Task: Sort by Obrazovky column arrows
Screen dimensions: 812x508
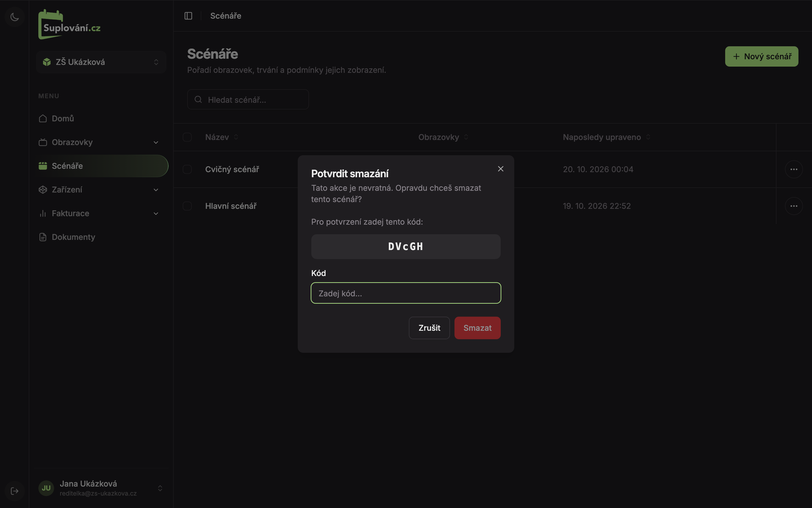Action: click(466, 137)
